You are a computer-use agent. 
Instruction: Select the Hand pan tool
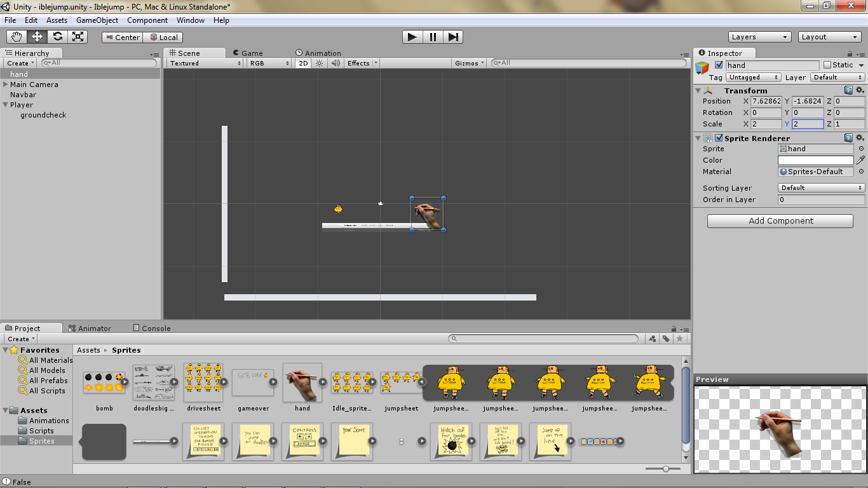tap(16, 36)
